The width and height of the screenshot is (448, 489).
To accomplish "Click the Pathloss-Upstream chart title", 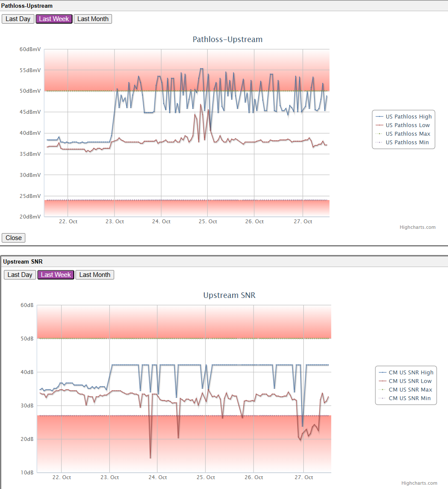I will coord(227,39).
